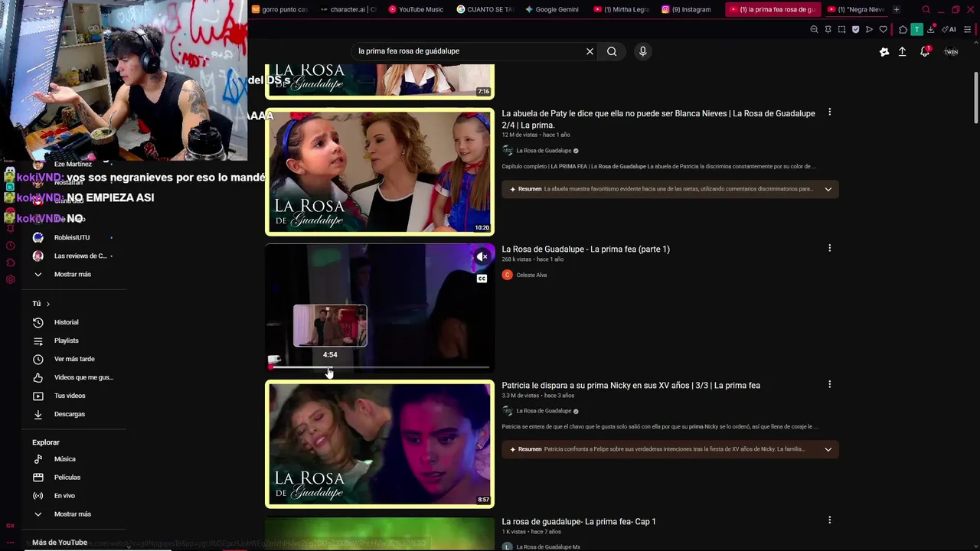Switch to the YouTube Music tab
The height and width of the screenshot is (551, 980).
(416, 9)
